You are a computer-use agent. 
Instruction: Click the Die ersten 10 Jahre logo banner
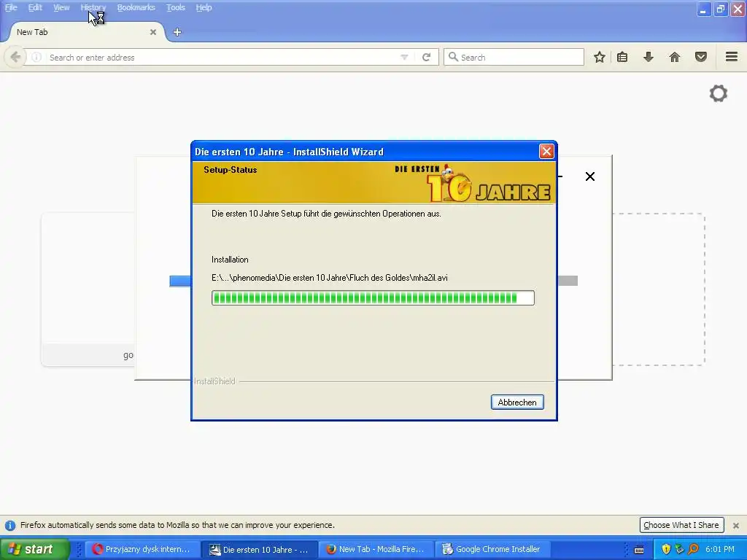[473, 183]
